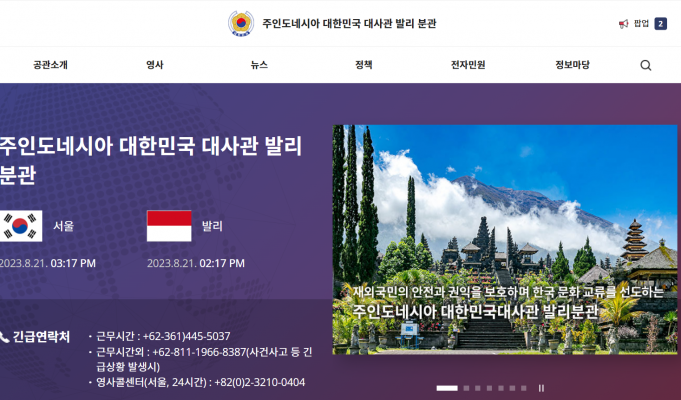
Task: Click the embassy emblem logo
Action: (x=241, y=23)
